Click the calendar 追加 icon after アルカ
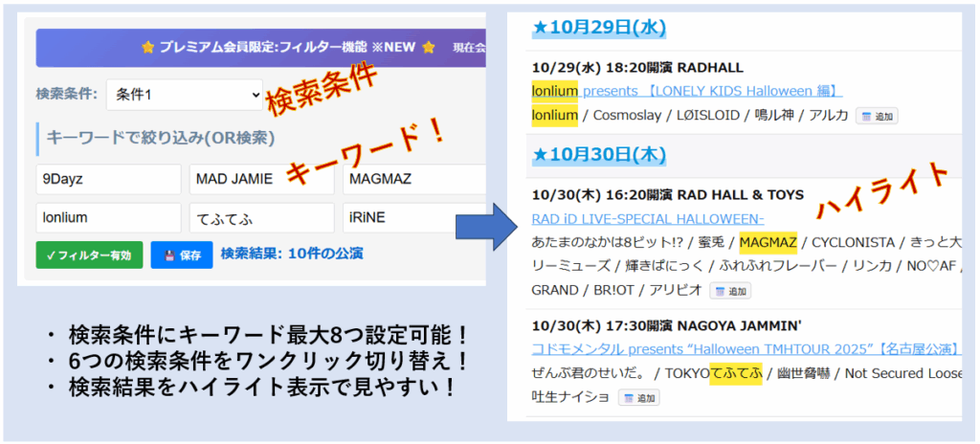Image resolution: width=980 pixels, height=444 pixels. (x=876, y=116)
